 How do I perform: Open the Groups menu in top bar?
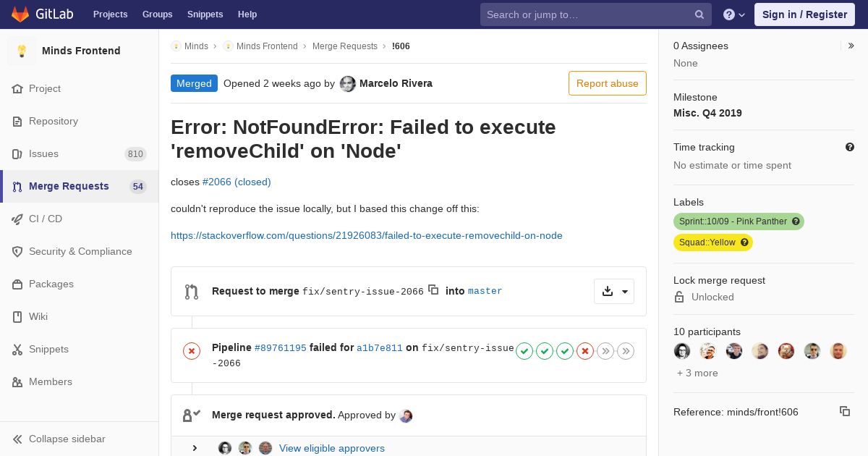[158, 14]
